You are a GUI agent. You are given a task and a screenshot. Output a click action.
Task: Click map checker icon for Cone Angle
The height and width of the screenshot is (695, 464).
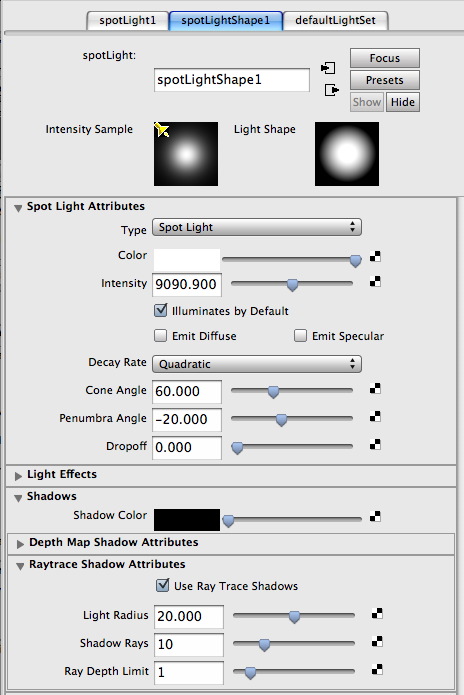click(375, 389)
